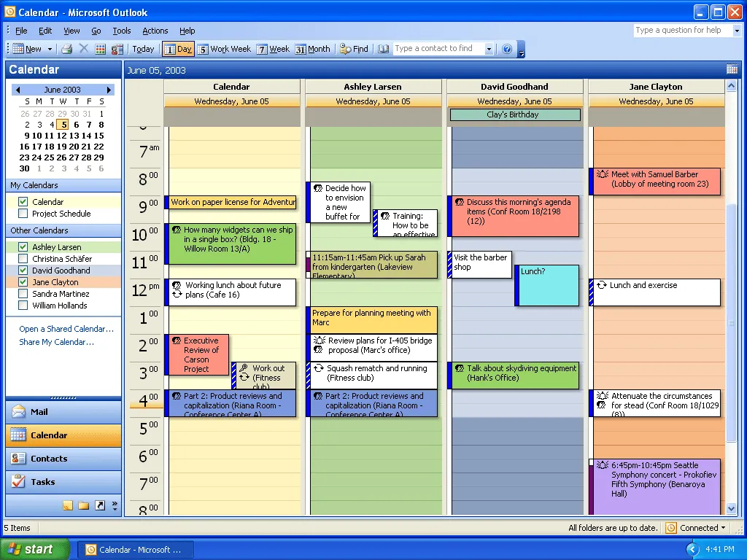The image size is (747, 560).
Task: Switch to the Tasks pane
Action: pos(64,482)
